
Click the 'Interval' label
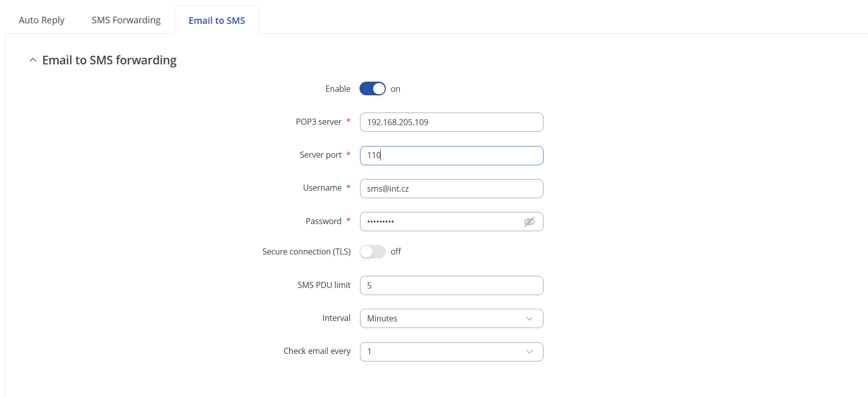336,318
